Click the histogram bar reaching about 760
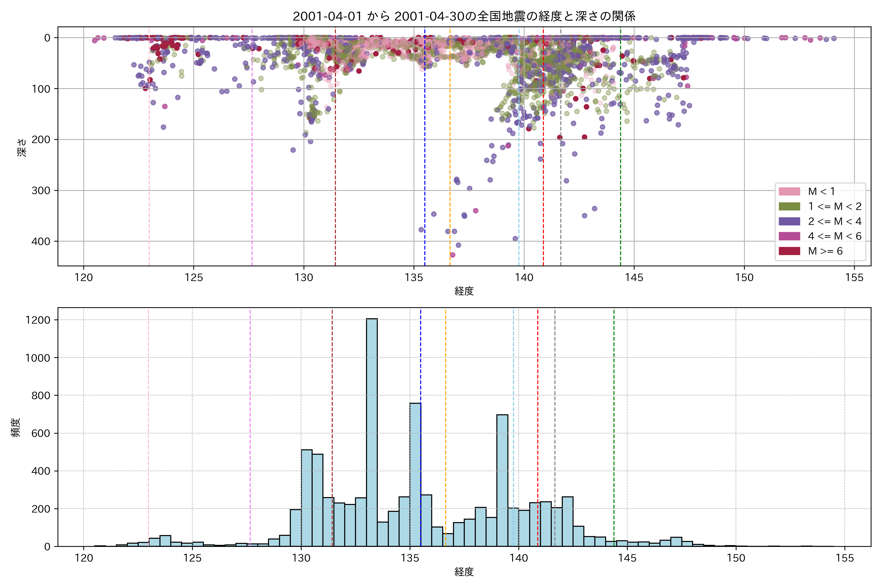The image size is (882, 588). (415, 474)
